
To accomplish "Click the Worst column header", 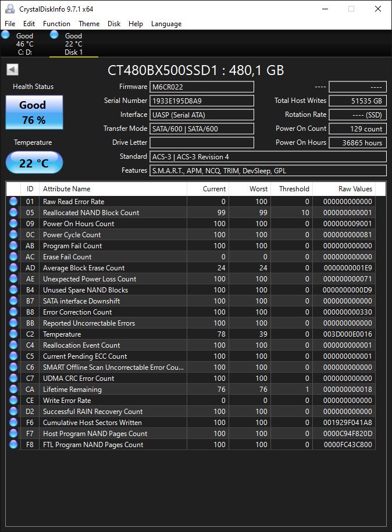I will coord(250,189).
